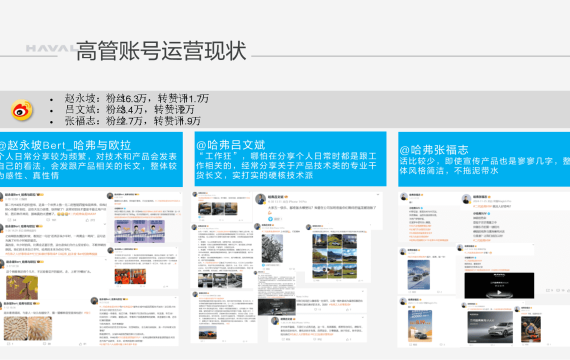Play the black video in 张福志's post
The height and width of the screenshot is (360, 570).
(499, 285)
